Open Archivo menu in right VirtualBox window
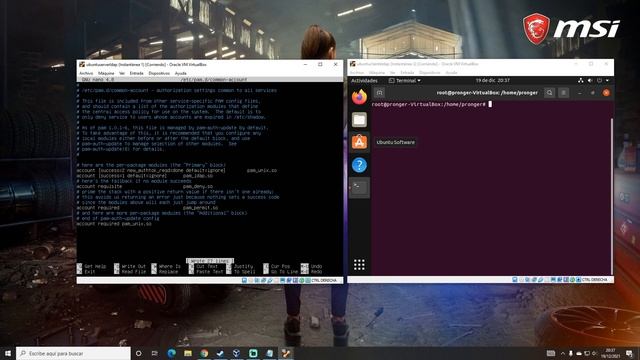 [x=357, y=73]
